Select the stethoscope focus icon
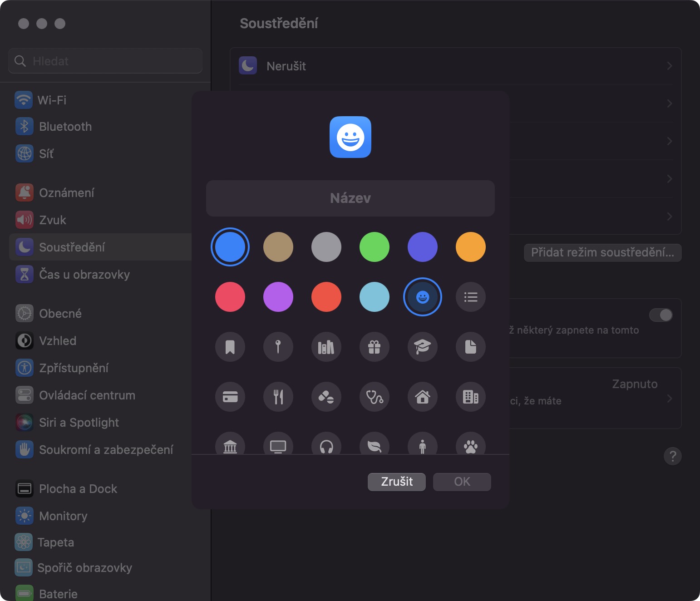The height and width of the screenshot is (601, 700). coord(375,397)
